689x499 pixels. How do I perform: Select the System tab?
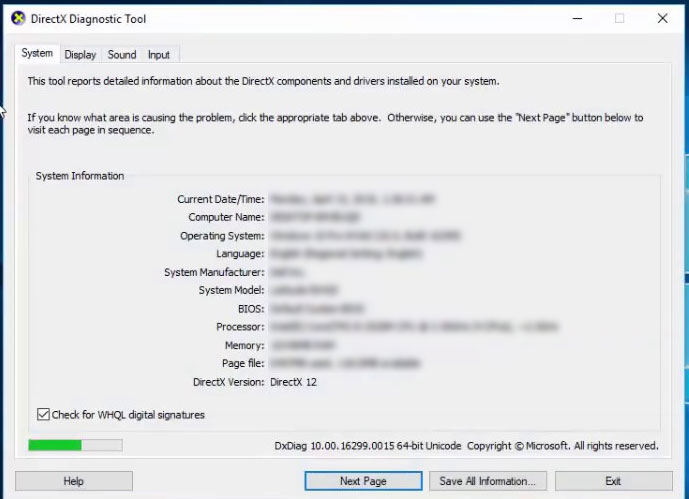point(37,54)
